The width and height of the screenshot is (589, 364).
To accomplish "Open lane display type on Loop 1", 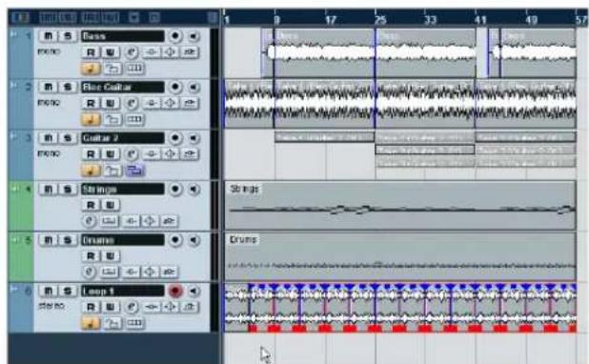I will (134, 323).
